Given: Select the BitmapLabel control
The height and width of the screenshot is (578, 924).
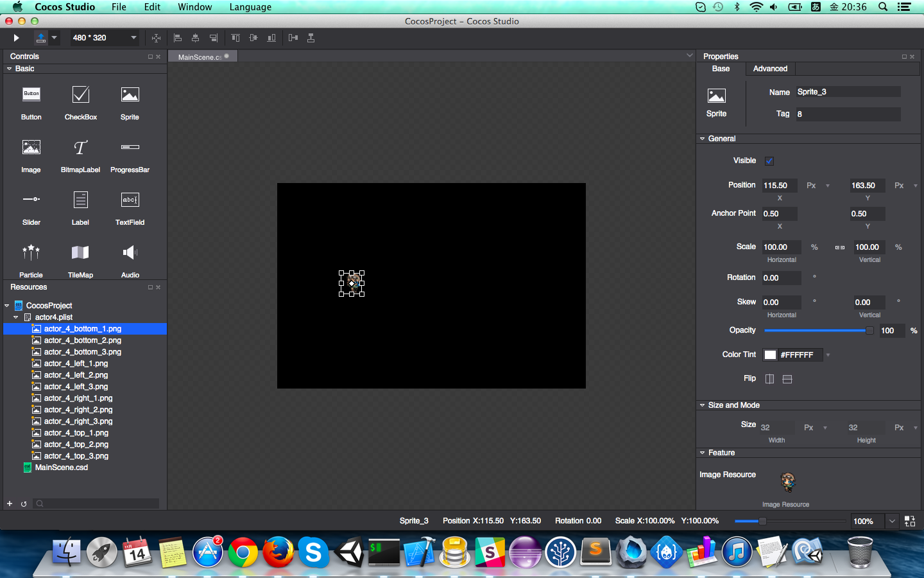Looking at the screenshot, I should pyautogui.click(x=81, y=155).
